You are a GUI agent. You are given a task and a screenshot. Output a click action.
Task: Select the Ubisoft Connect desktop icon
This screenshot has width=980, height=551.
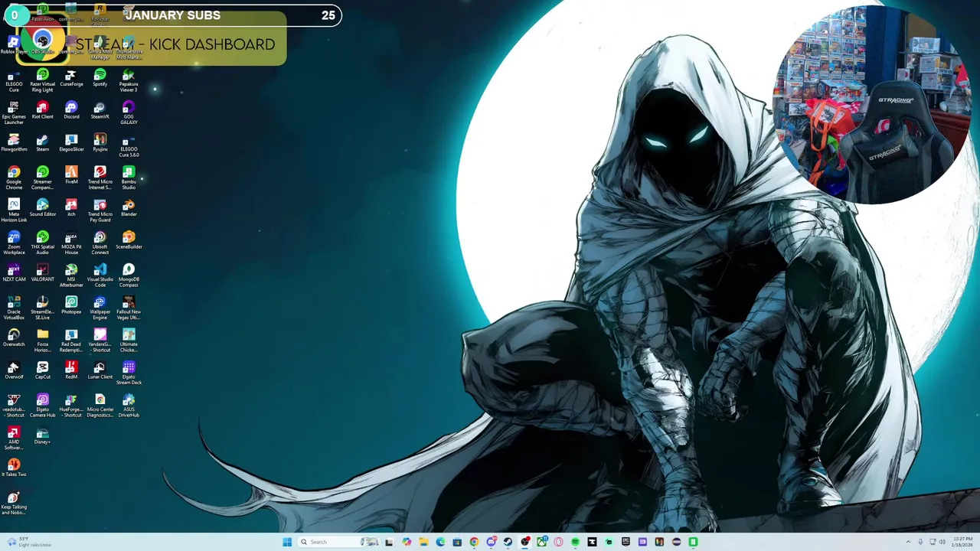(x=100, y=243)
